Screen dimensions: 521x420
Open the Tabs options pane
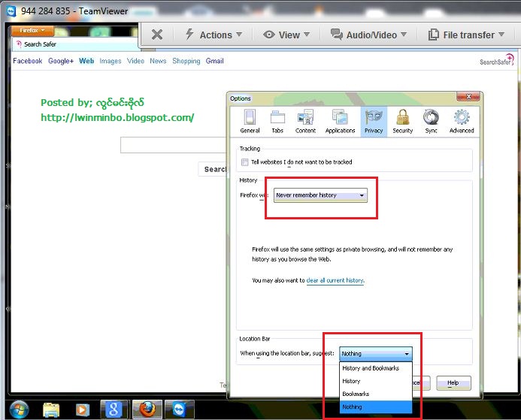coord(277,122)
